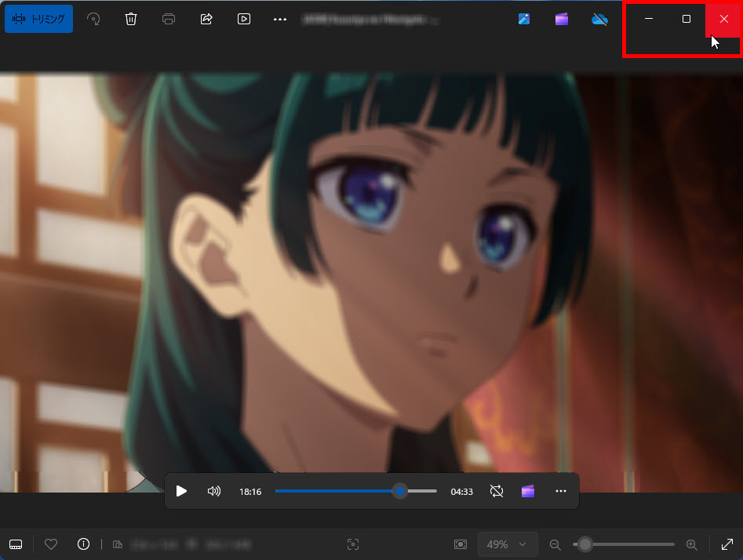The width and height of the screenshot is (743, 560).
Task: Open the three-dot menu in the playback bar
Action: tap(560, 491)
